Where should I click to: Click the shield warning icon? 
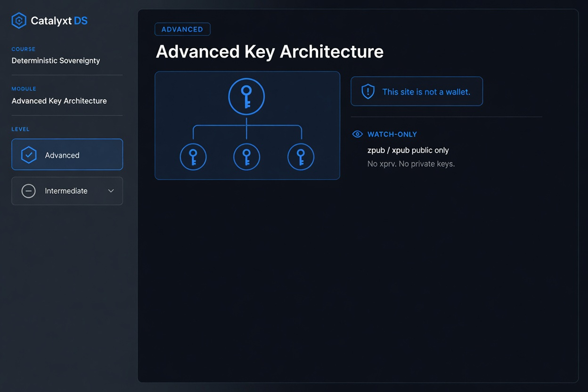[x=368, y=91]
